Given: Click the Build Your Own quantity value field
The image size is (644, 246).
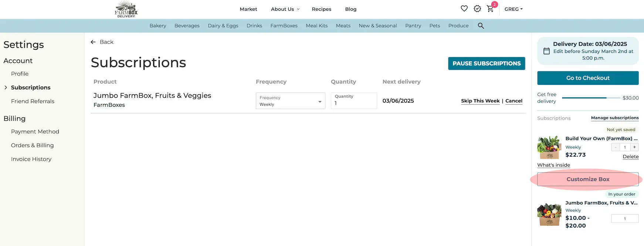Looking at the screenshot, I should pos(625,147).
